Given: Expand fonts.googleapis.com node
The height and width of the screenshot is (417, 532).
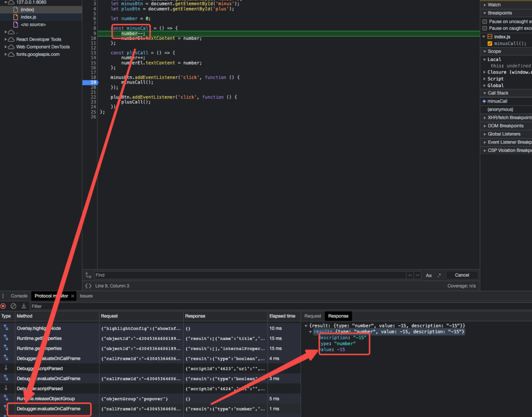Looking at the screenshot, I should tap(5, 54).
